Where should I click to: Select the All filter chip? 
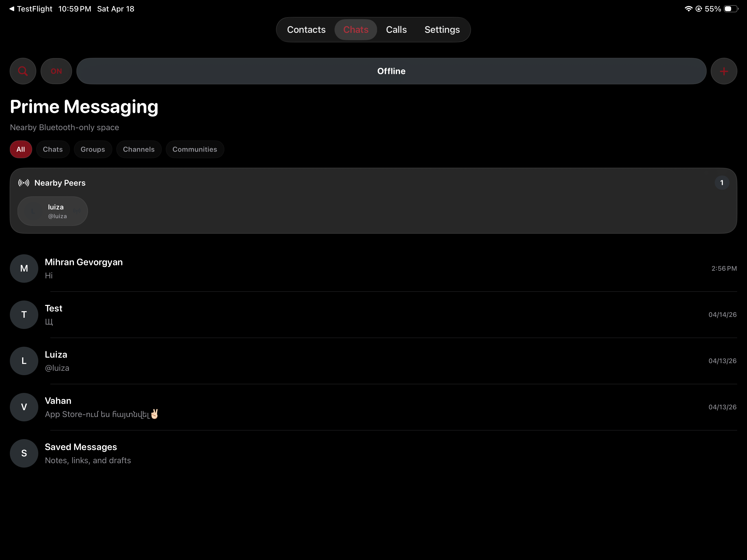pos(21,149)
